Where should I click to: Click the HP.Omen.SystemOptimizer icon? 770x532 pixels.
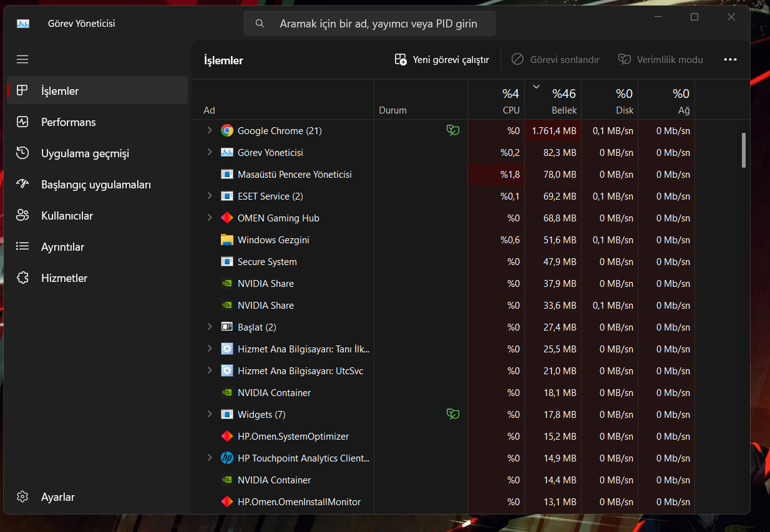pyautogui.click(x=227, y=437)
